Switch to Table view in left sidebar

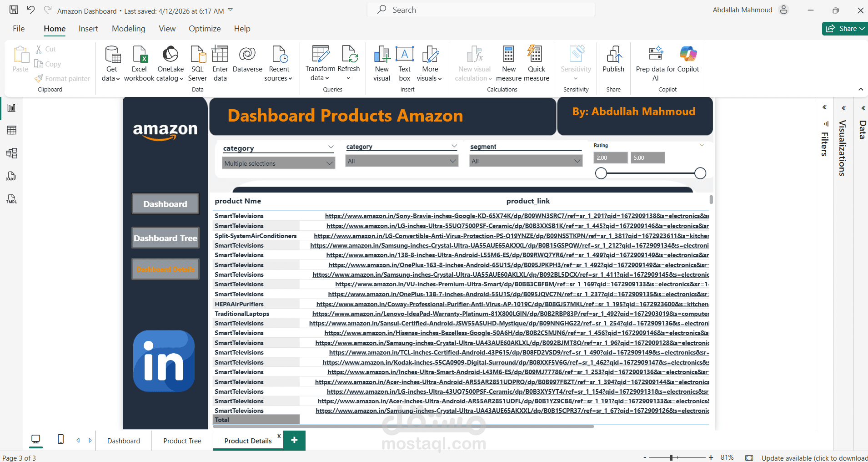12,131
